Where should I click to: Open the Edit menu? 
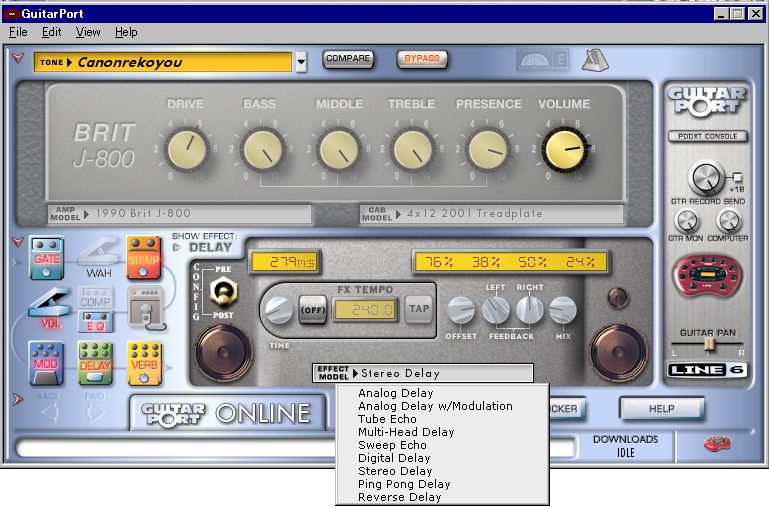pyautogui.click(x=51, y=32)
